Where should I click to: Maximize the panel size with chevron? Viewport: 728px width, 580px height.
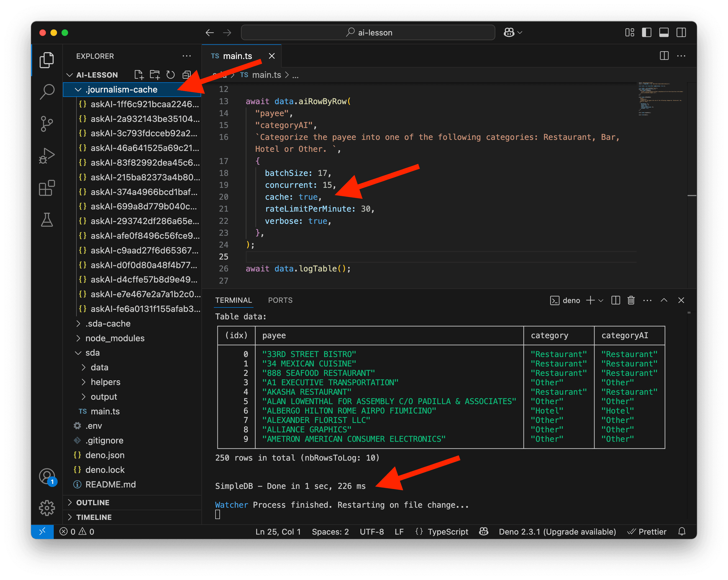tap(664, 300)
